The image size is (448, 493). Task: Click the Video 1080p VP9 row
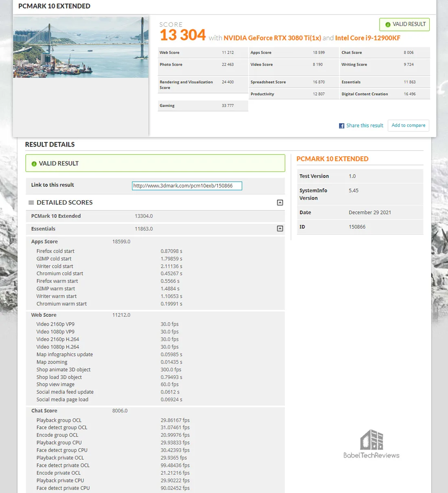tap(155, 332)
